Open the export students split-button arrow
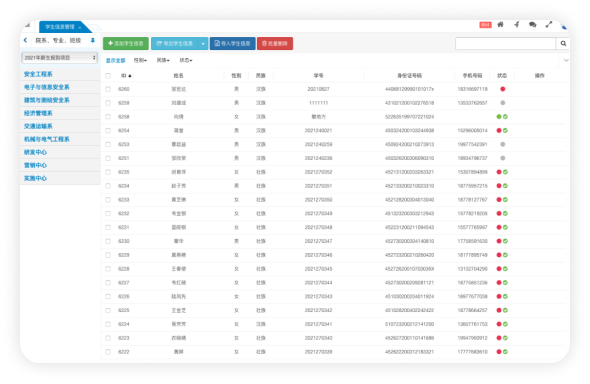This screenshot has width=590, height=384. pos(203,44)
